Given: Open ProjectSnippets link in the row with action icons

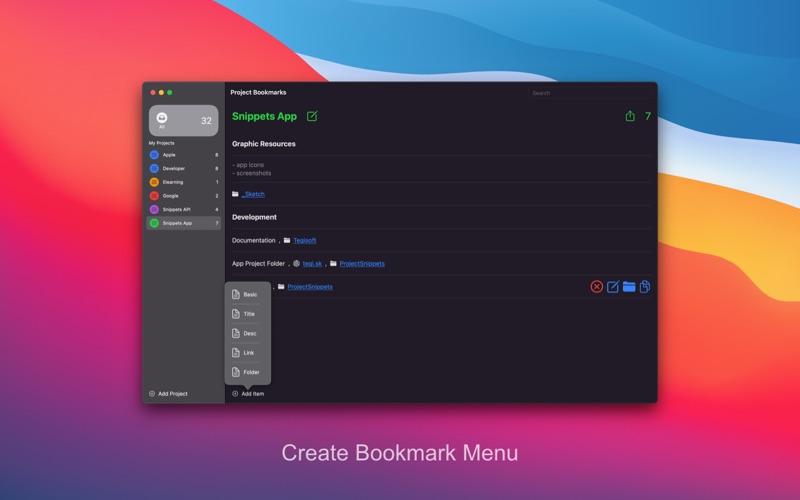Looking at the screenshot, I should 310,287.
